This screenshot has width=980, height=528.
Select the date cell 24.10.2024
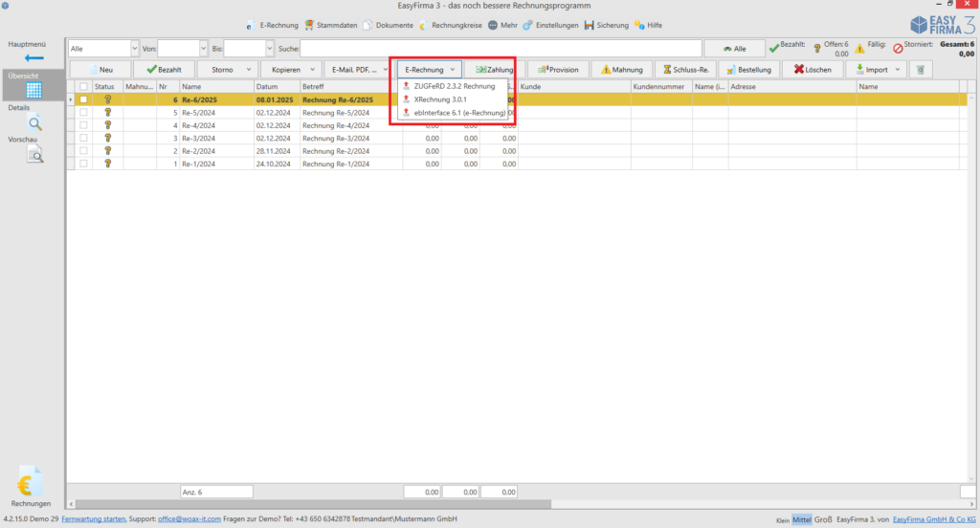(x=277, y=164)
